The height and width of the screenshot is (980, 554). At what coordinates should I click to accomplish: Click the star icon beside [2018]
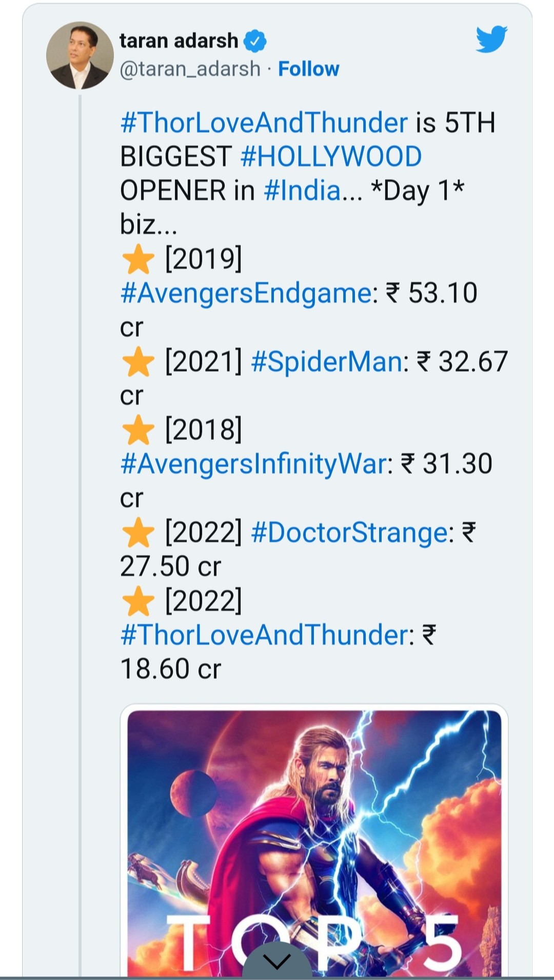[138, 430]
